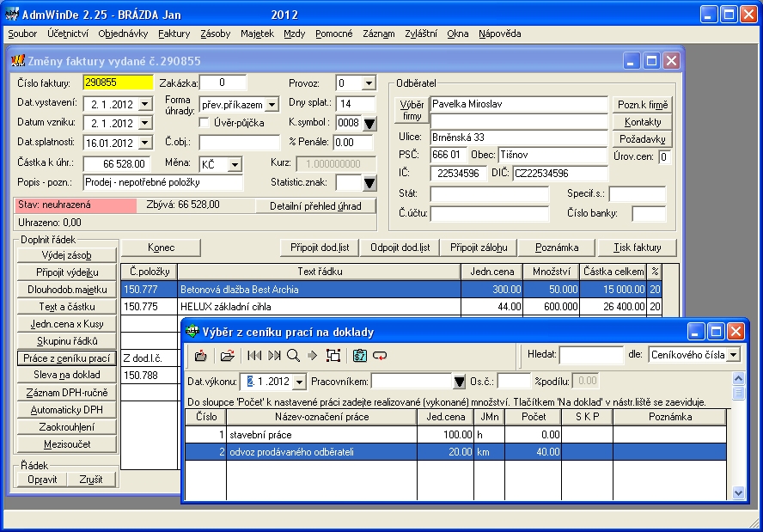This screenshot has height=532, width=763.
Task: Click the magnifier search icon
Action: [293, 356]
